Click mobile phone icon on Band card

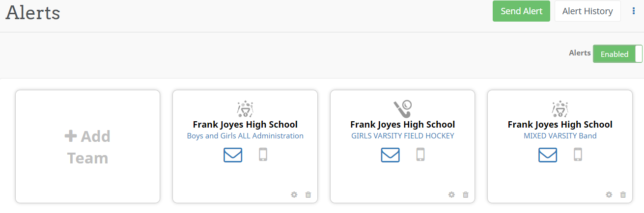[x=578, y=155]
